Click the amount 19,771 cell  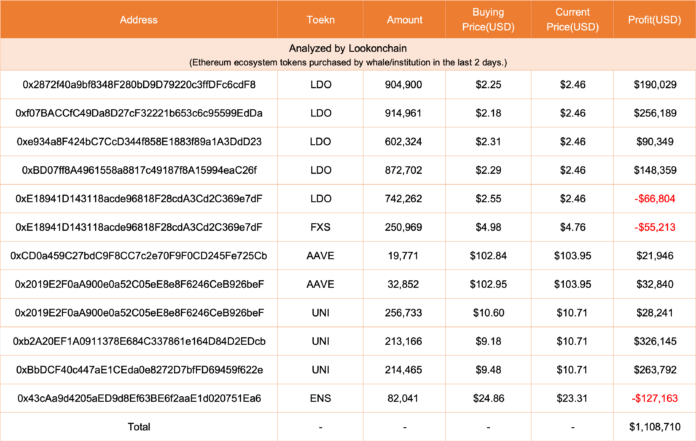coord(403,256)
